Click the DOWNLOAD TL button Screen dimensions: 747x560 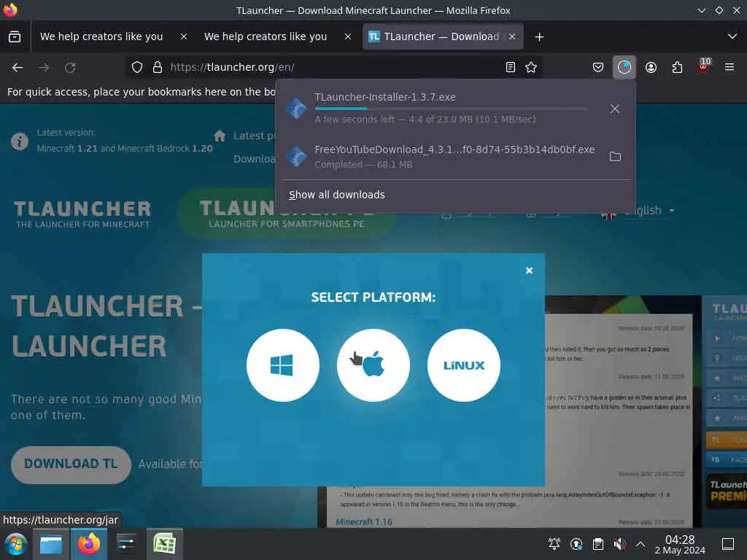click(71, 464)
